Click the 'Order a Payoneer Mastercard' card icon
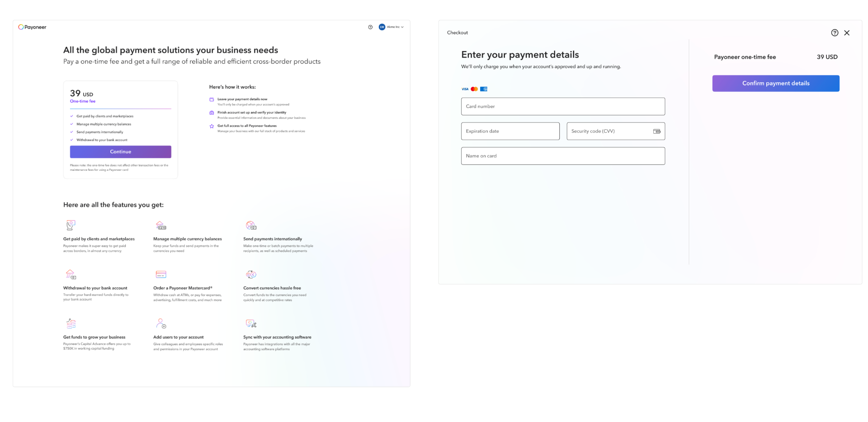Viewport: 868px width, 422px height. click(161, 274)
